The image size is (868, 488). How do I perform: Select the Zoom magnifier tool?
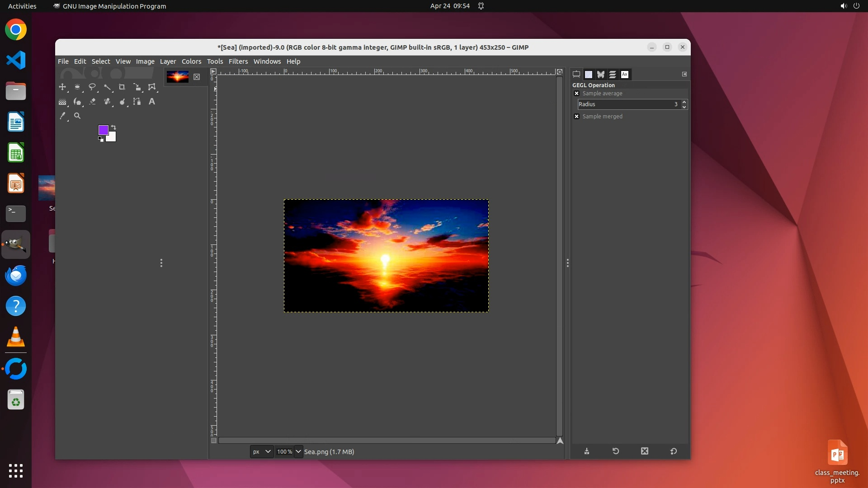(77, 116)
